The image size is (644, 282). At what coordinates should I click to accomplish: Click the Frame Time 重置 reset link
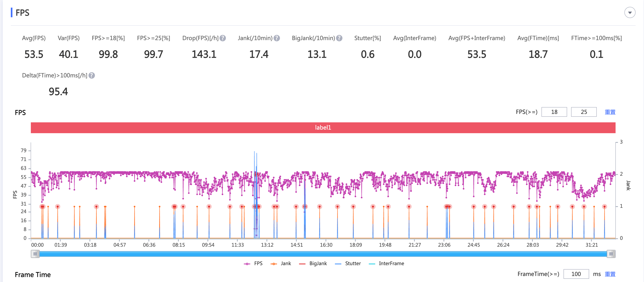[610, 274]
